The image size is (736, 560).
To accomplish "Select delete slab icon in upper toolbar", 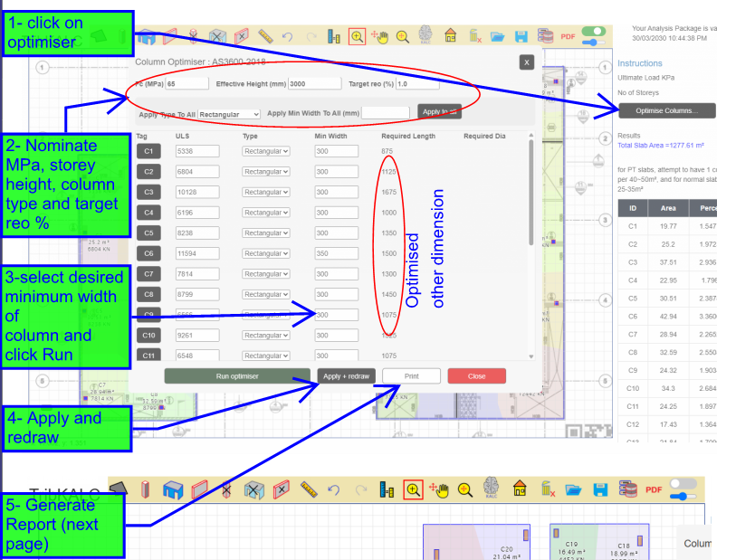I will tap(217, 36).
